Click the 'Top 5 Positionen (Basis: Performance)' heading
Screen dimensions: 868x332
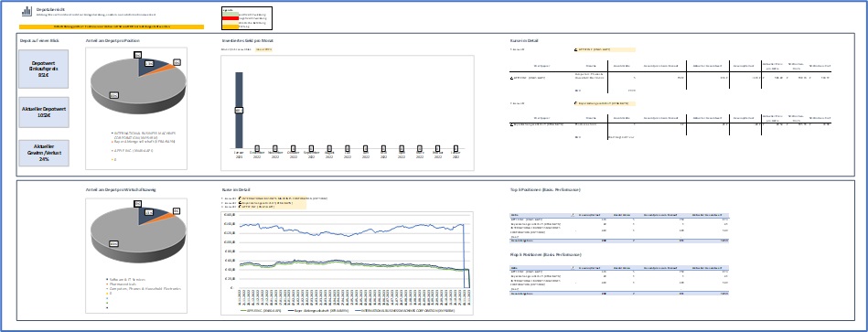(545, 190)
